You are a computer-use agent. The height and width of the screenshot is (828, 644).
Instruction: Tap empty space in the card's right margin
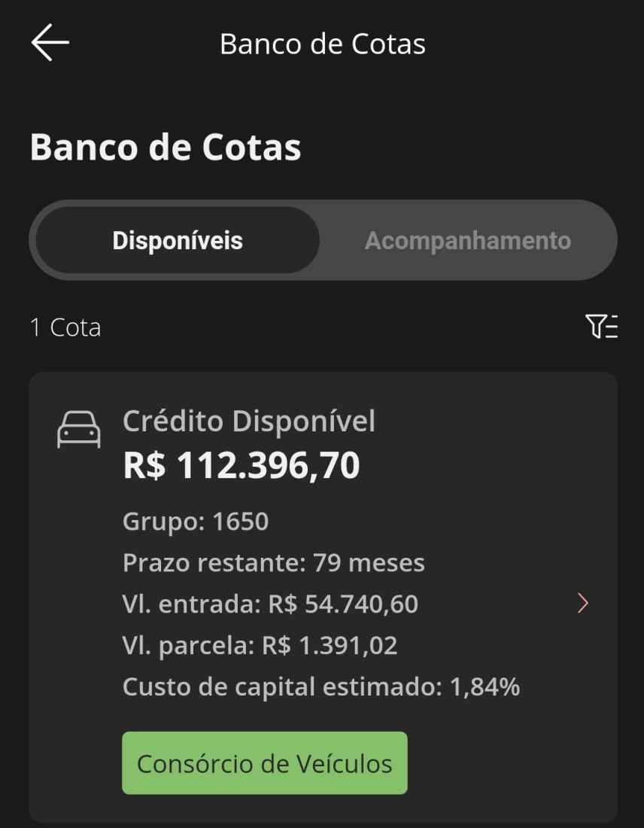coord(586,475)
